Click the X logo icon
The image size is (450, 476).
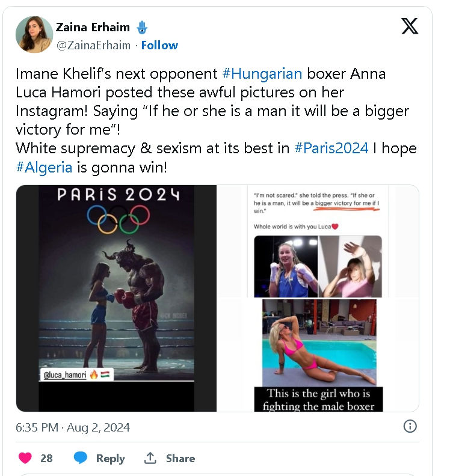point(410,26)
